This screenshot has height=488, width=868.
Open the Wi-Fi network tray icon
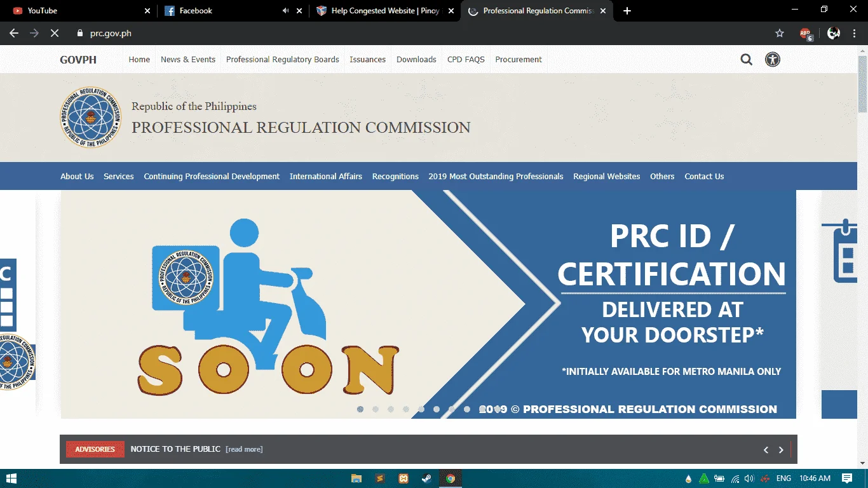tap(735, 478)
